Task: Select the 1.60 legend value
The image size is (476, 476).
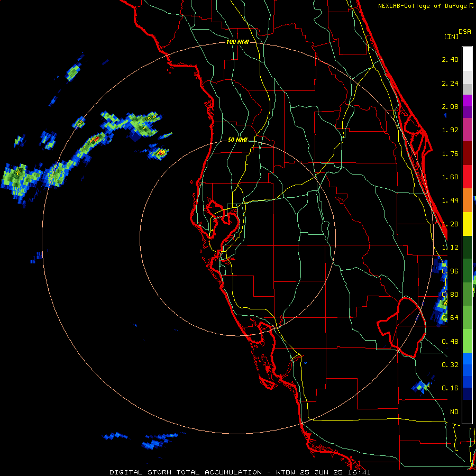Action: click(x=450, y=177)
